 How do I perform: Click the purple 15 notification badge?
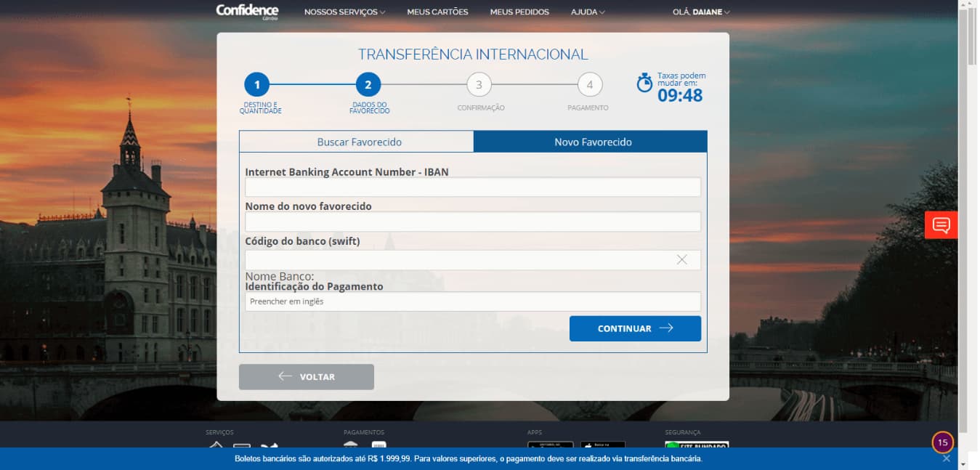942,442
